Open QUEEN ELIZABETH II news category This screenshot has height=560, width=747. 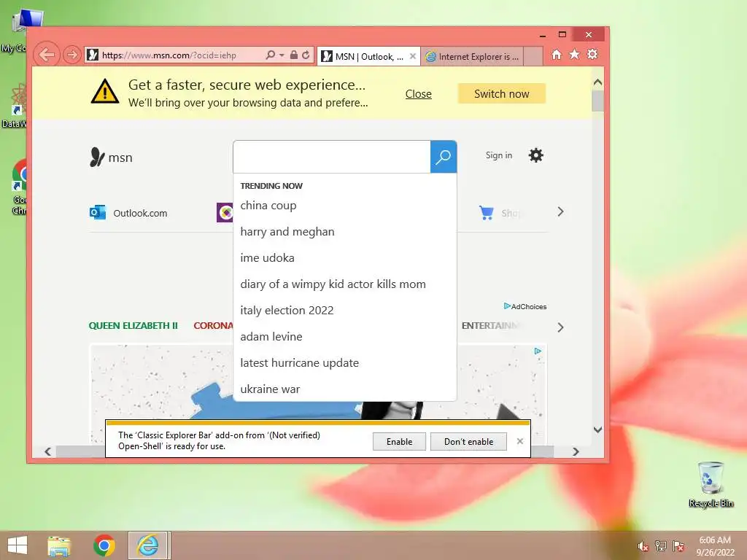pyautogui.click(x=133, y=326)
